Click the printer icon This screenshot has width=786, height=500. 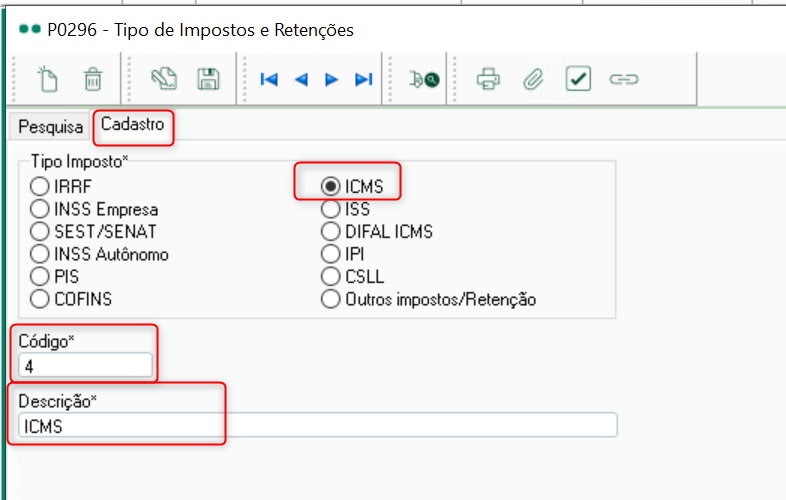point(488,79)
